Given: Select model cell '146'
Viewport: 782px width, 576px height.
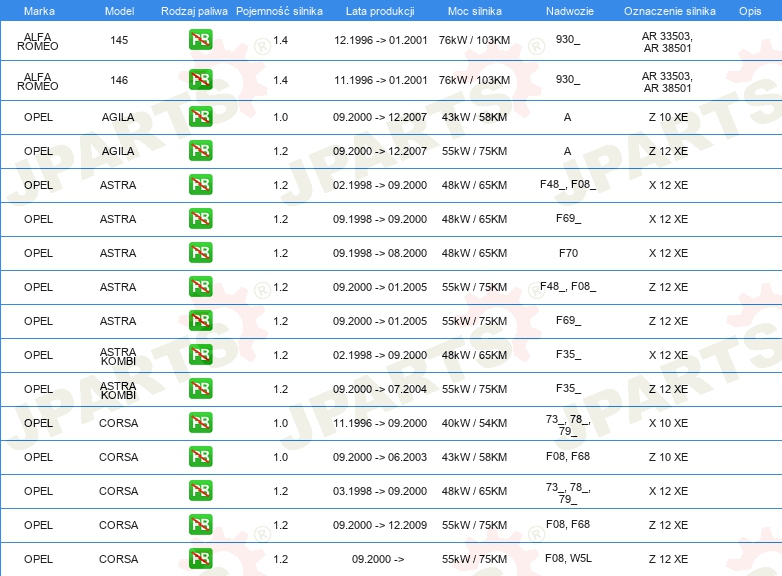Looking at the screenshot, I should click(119, 80).
